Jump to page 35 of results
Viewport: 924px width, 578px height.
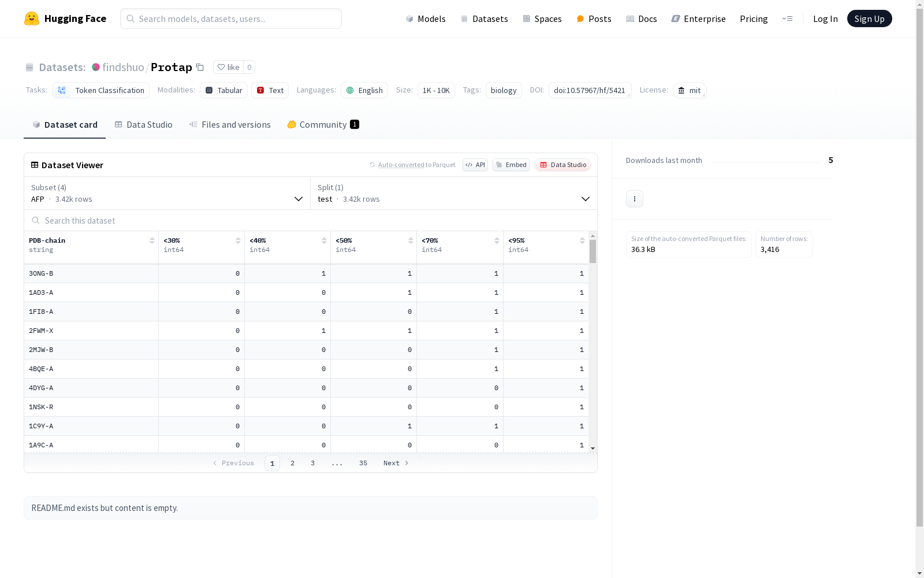pos(363,463)
